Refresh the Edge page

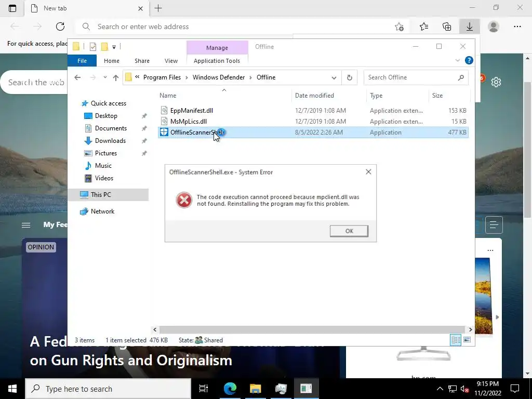click(x=60, y=26)
